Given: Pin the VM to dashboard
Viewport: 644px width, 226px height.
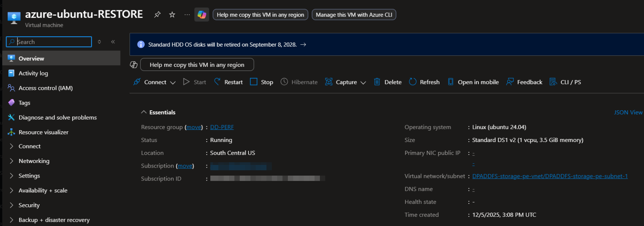Looking at the screenshot, I should (157, 15).
